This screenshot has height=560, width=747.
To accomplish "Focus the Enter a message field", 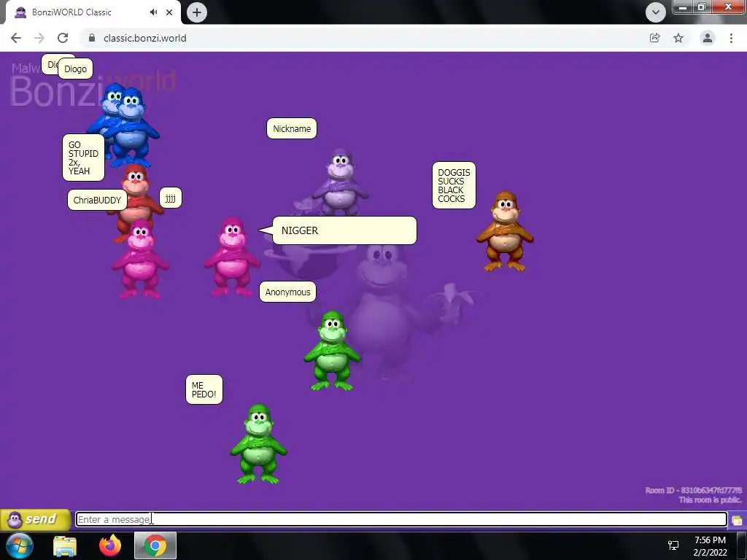I will pos(401,519).
